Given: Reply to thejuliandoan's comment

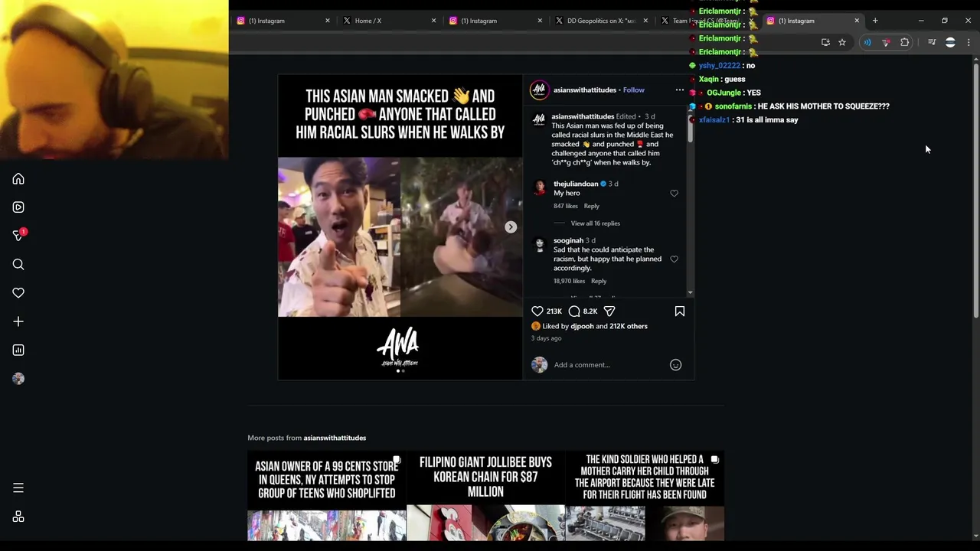Looking at the screenshot, I should [x=592, y=207].
